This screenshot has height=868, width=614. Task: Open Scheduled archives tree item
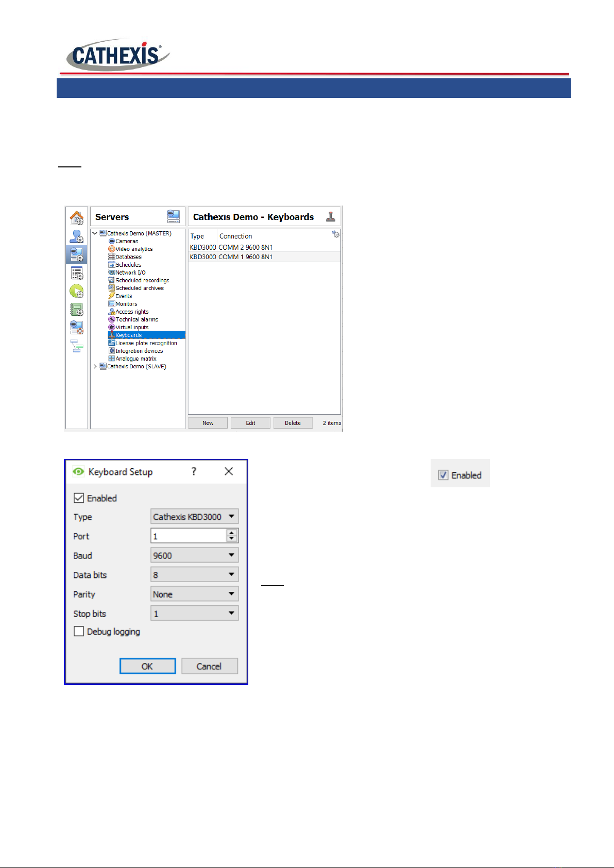tap(140, 288)
